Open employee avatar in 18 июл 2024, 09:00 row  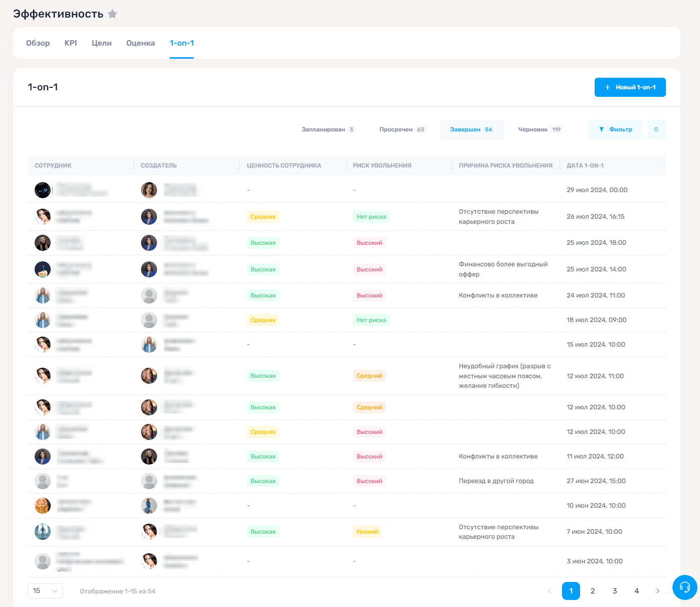43,320
